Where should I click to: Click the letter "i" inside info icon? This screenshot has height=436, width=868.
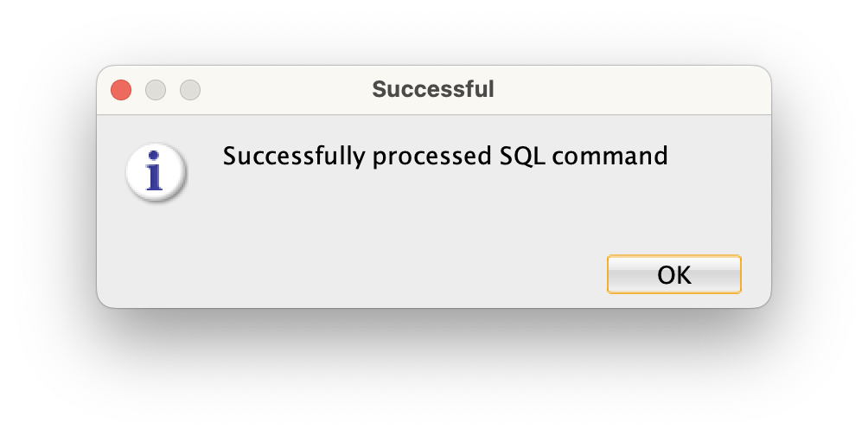(156, 171)
